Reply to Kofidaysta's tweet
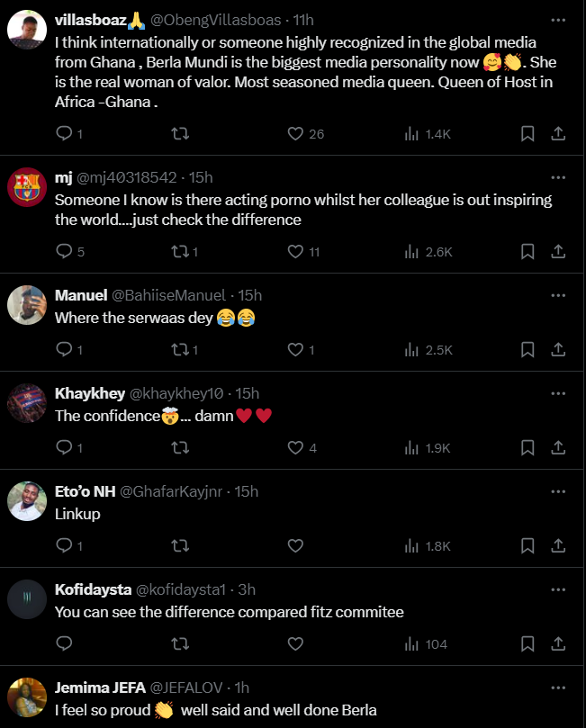The image size is (586, 728). point(64,643)
